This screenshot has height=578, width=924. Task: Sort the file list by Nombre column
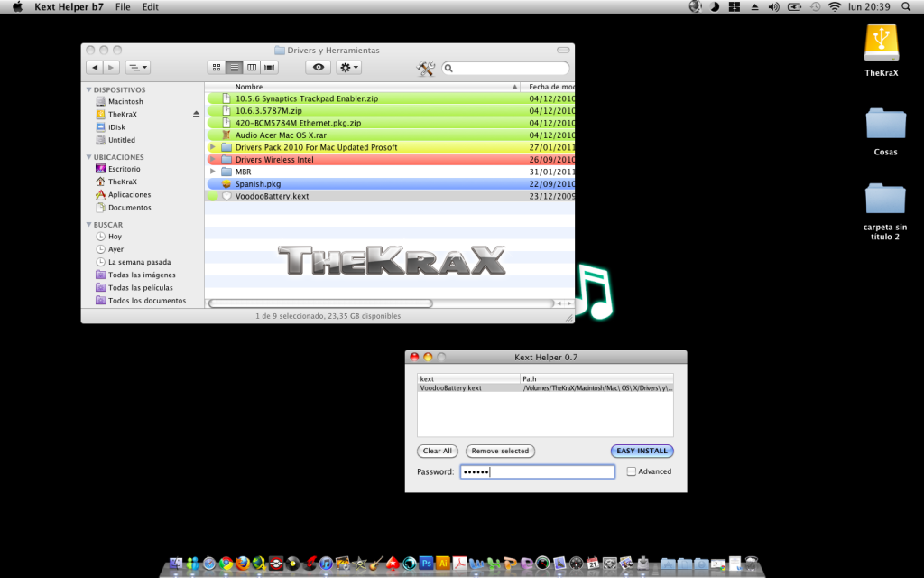(363, 87)
